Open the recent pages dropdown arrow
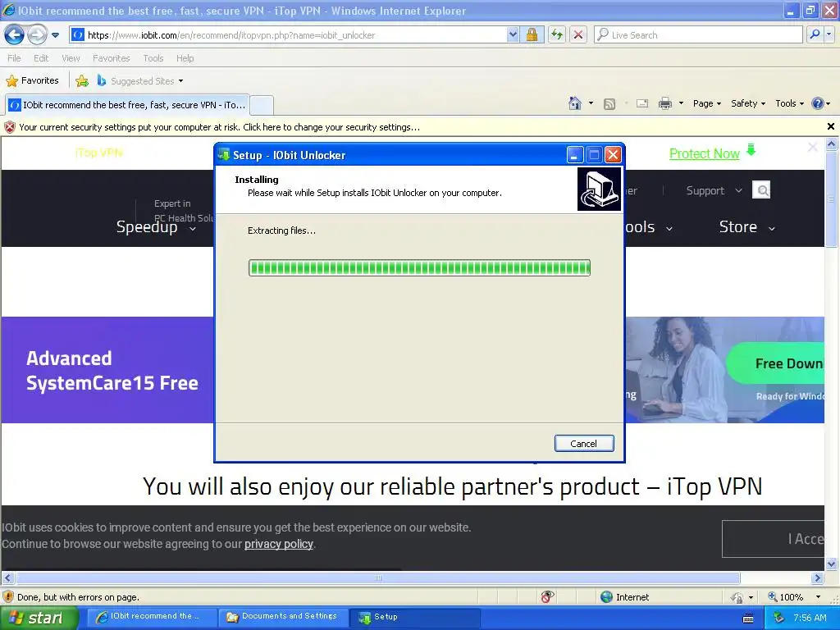Screen dimensions: 840x630 click(x=55, y=35)
